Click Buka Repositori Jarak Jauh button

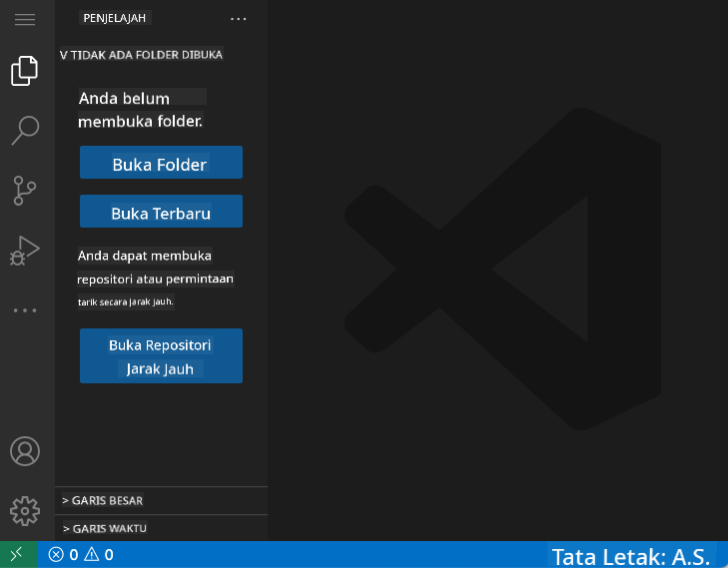pos(161,356)
